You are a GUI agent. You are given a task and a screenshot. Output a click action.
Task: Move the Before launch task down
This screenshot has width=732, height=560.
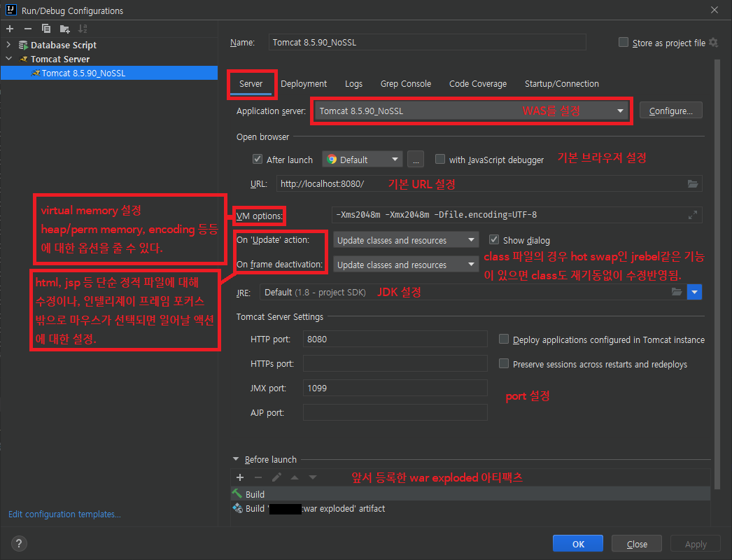[313, 477]
